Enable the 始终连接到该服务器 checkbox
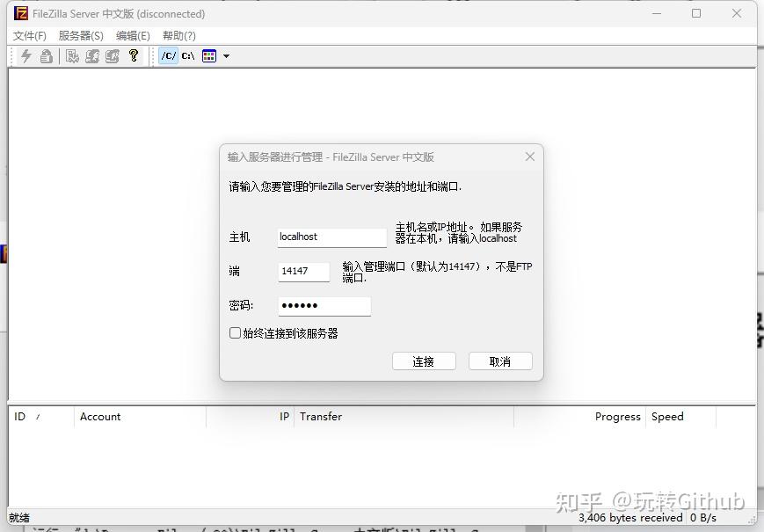 pos(235,332)
